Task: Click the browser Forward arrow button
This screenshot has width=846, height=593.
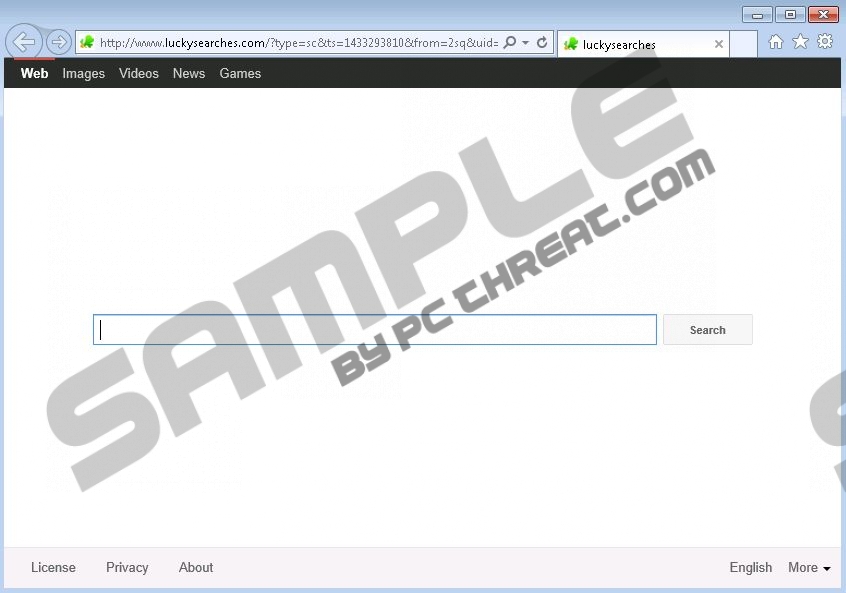Action: [59, 42]
